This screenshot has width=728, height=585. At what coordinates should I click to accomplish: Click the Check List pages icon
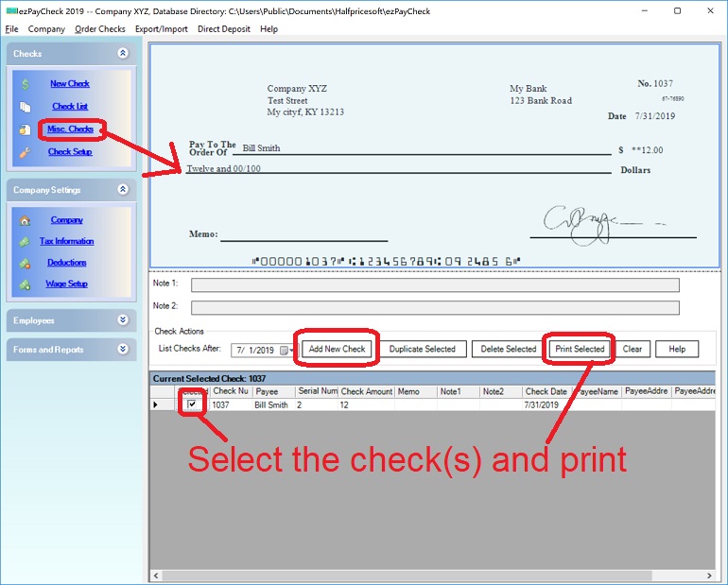[26, 107]
